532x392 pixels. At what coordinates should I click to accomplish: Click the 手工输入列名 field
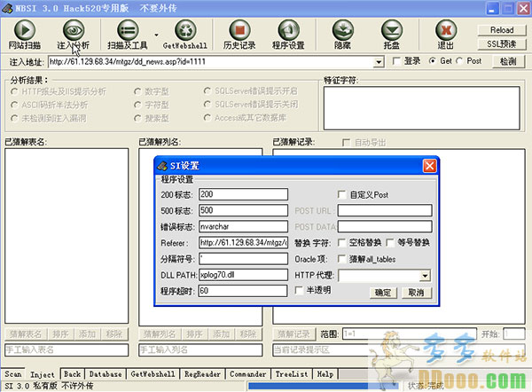[x=200, y=350]
